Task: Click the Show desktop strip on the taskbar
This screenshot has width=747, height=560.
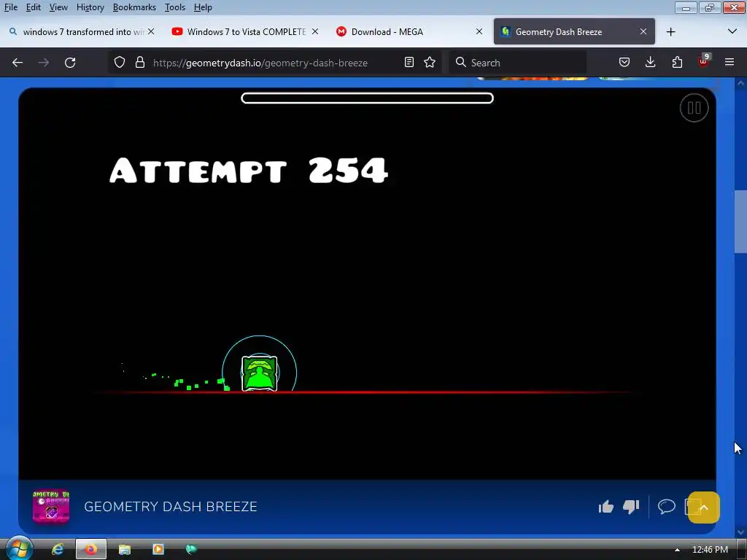Action: pos(742,550)
